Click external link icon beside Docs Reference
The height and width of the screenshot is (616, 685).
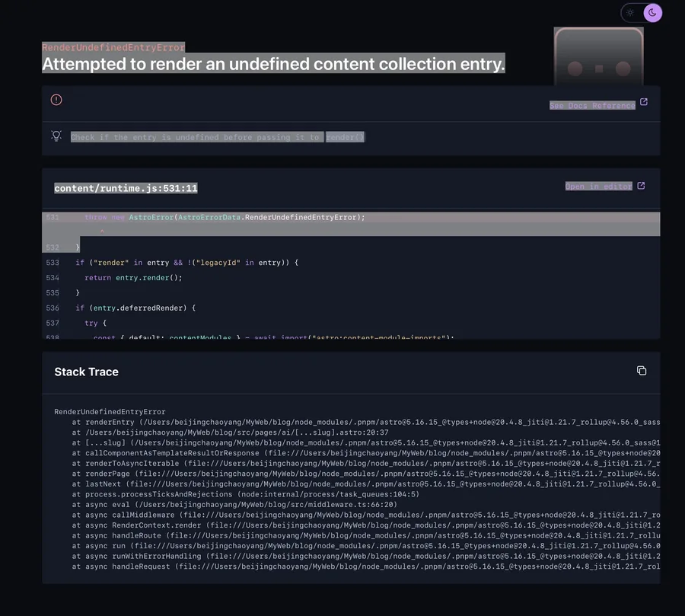(643, 102)
